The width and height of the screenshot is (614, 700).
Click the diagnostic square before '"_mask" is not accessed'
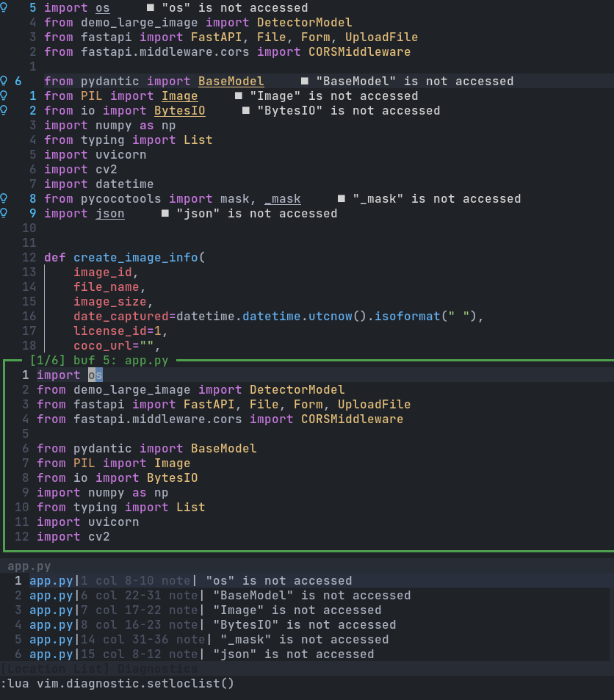(x=342, y=198)
